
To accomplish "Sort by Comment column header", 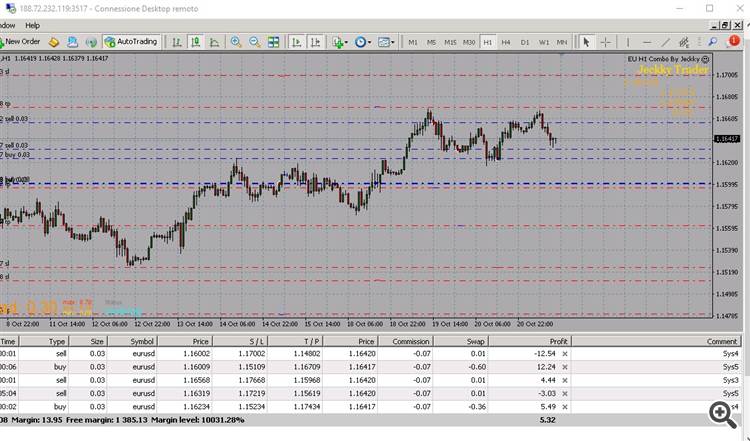I will pos(656,341).
